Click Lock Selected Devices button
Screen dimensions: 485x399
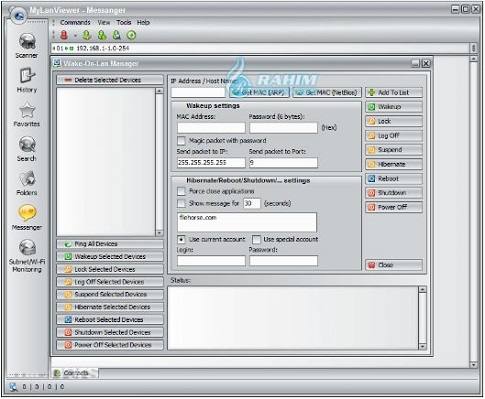pos(110,269)
